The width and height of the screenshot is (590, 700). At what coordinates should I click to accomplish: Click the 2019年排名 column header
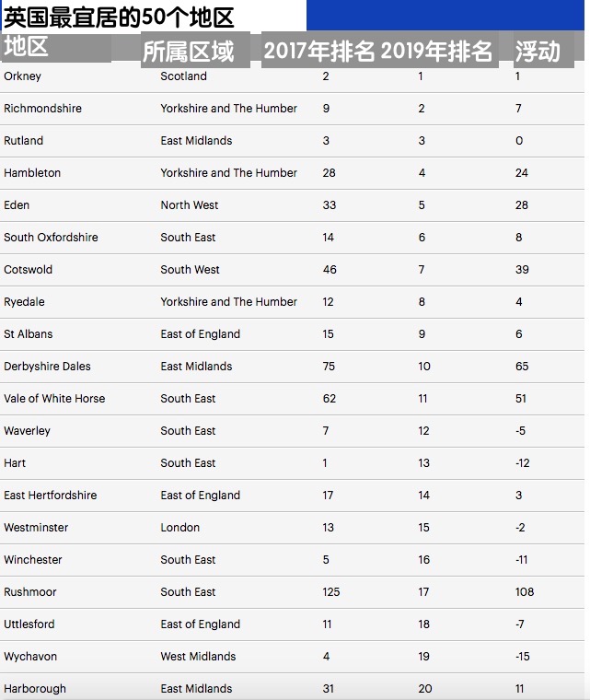click(x=436, y=51)
